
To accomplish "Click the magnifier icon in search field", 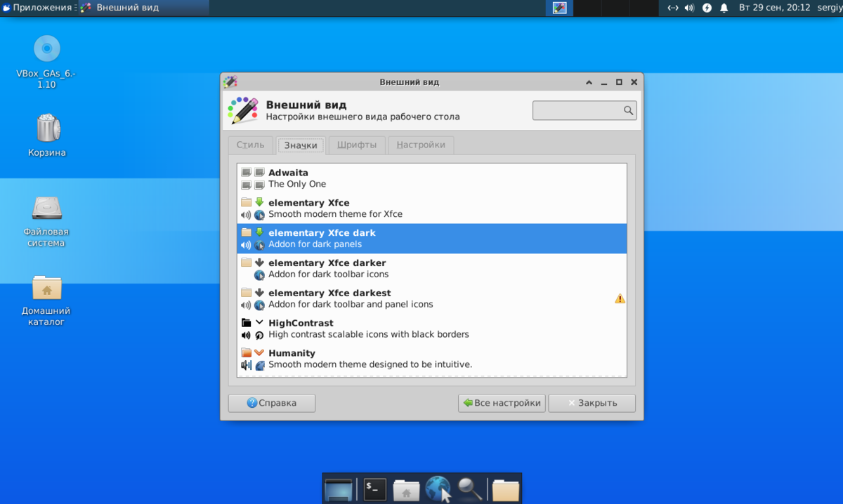I will 628,110.
